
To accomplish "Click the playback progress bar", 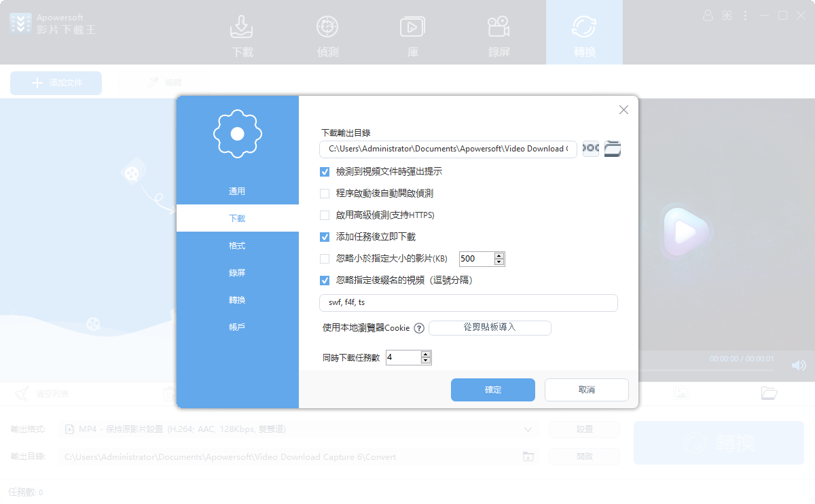I will [x=706, y=370].
